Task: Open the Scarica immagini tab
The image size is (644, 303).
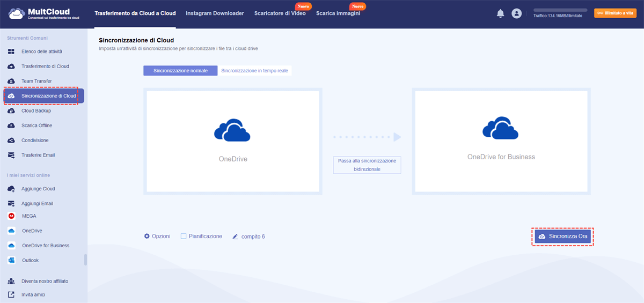Action: pyautogui.click(x=338, y=13)
